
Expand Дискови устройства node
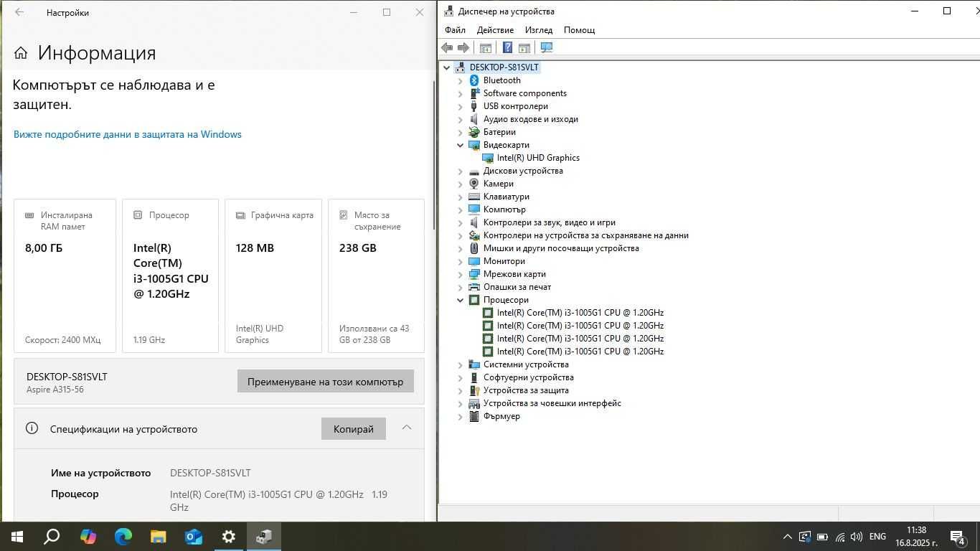click(x=461, y=171)
